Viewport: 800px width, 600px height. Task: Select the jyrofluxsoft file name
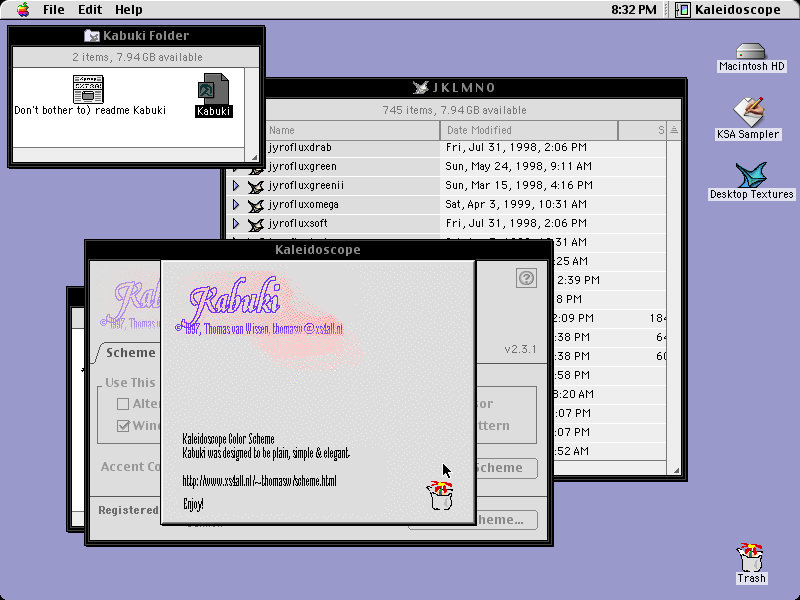pos(298,223)
